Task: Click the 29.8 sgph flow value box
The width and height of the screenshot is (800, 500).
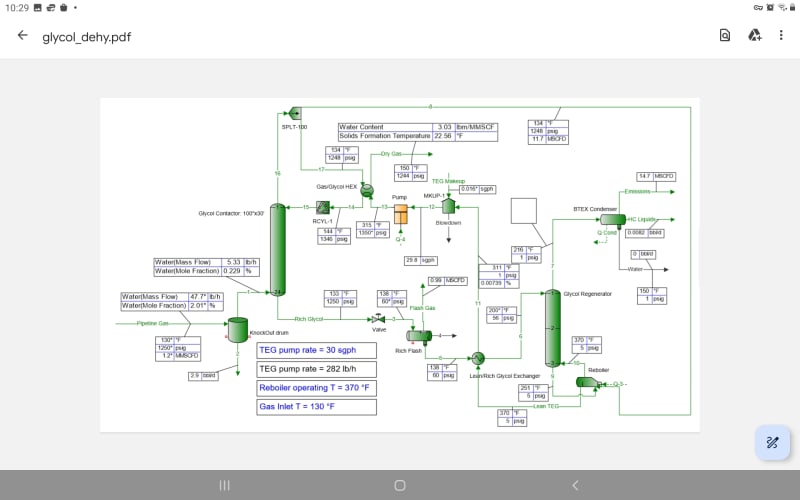Action: [x=421, y=260]
